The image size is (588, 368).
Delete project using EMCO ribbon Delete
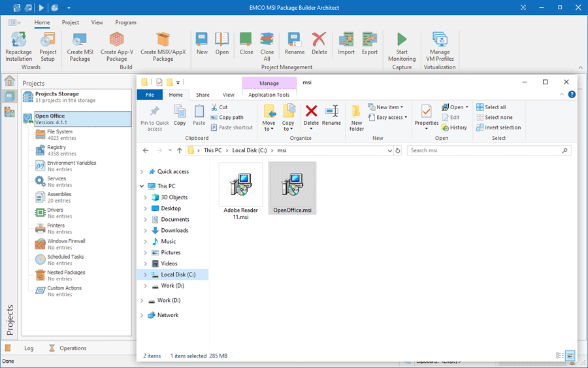coord(319,44)
